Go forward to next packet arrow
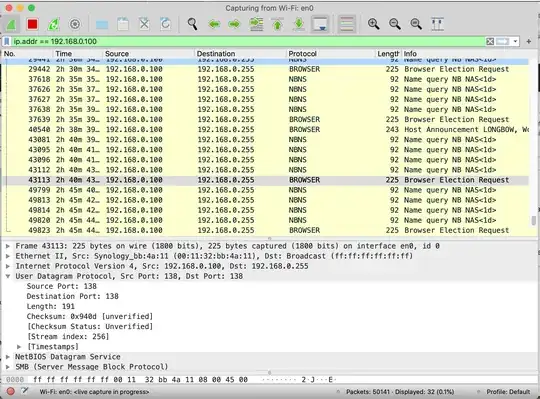540x399 pixels. (x=235, y=24)
